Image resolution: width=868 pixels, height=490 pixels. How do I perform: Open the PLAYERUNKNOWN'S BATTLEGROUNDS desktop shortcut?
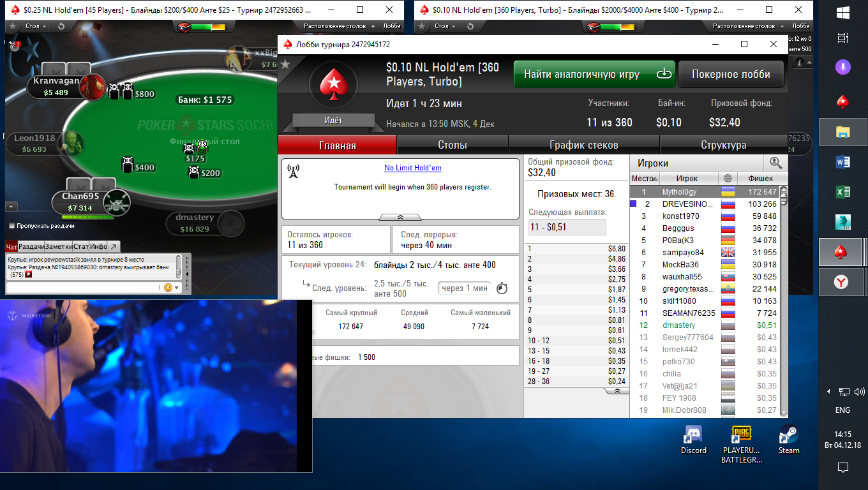tap(741, 445)
